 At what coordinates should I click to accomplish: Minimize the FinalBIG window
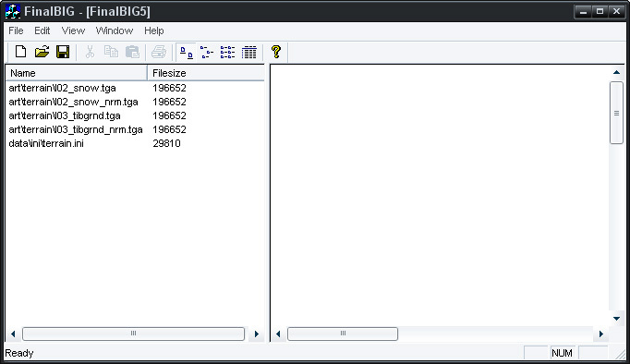583,12
